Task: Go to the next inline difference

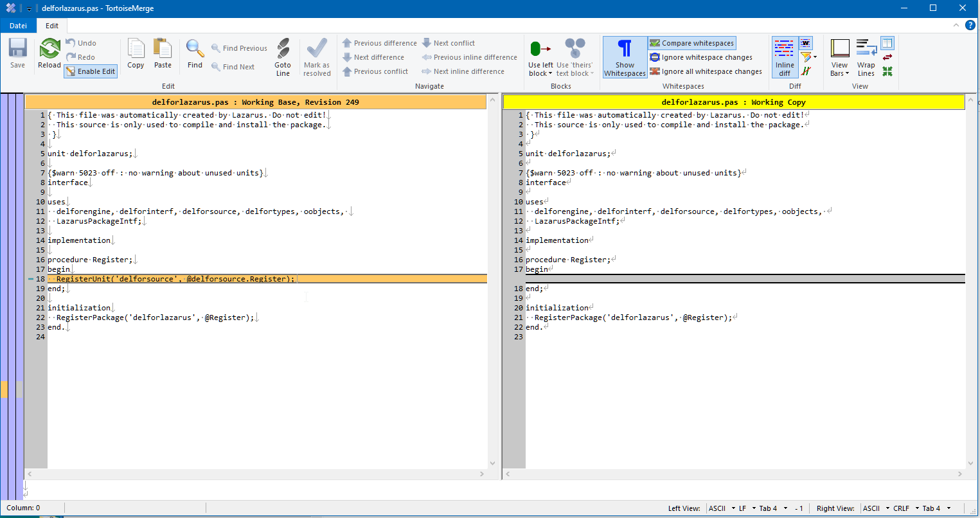Action: [x=463, y=71]
